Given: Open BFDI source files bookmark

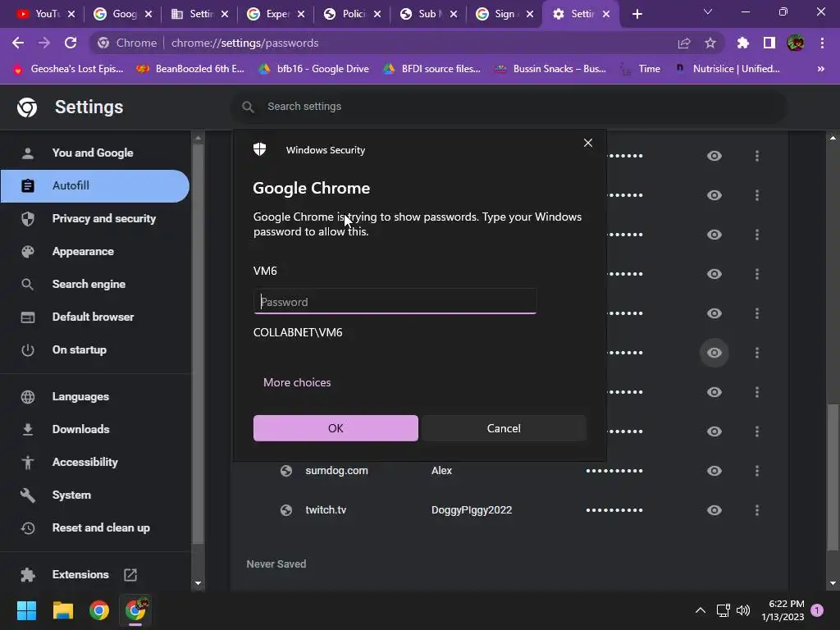Looking at the screenshot, I should (x=431, y=69).
